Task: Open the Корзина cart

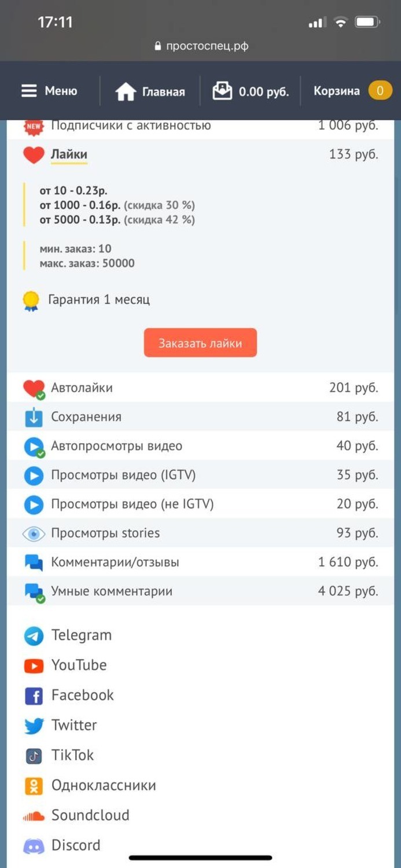Action: 352,91
